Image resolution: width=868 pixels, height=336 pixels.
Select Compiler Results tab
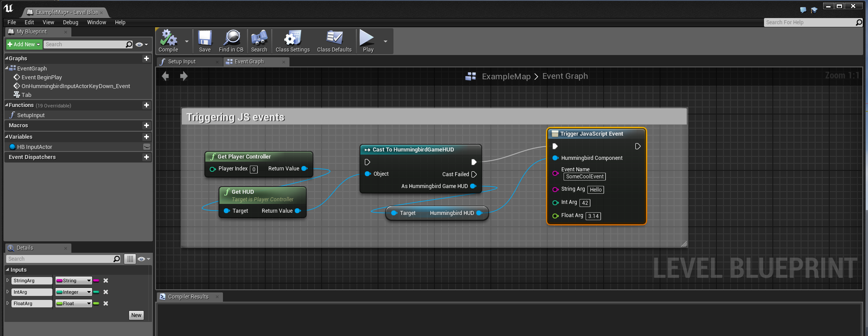pos(189,297)
